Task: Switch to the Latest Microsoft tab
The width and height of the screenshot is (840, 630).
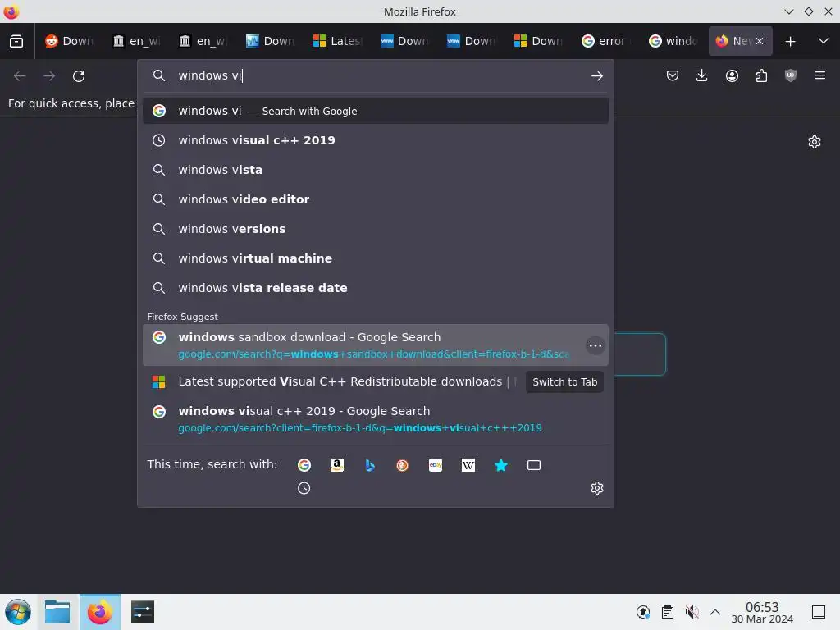Action: pos(337,41)
